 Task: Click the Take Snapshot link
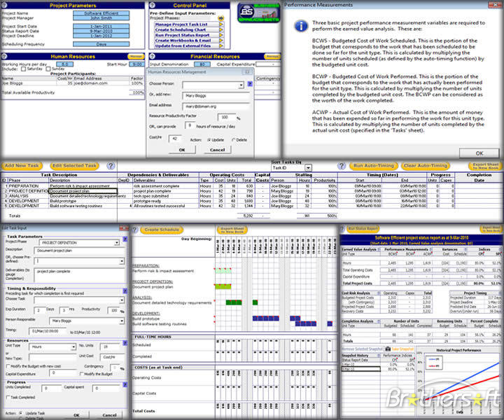402,349
